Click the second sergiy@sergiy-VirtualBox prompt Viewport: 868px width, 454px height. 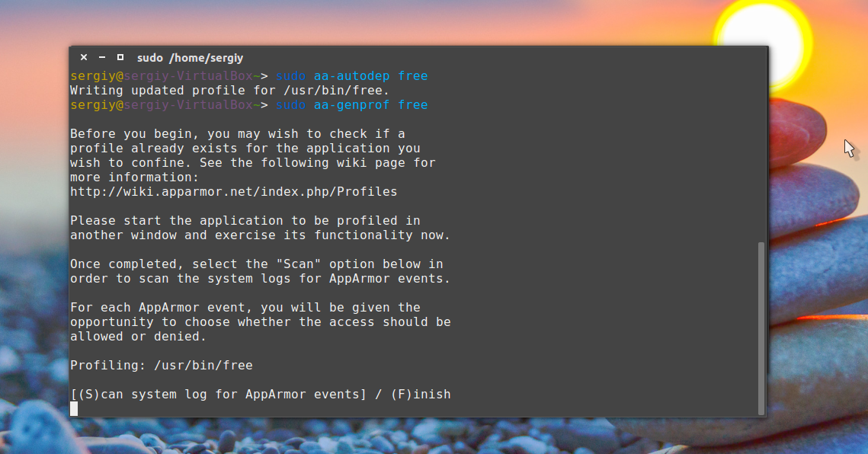tap(164, 105)
